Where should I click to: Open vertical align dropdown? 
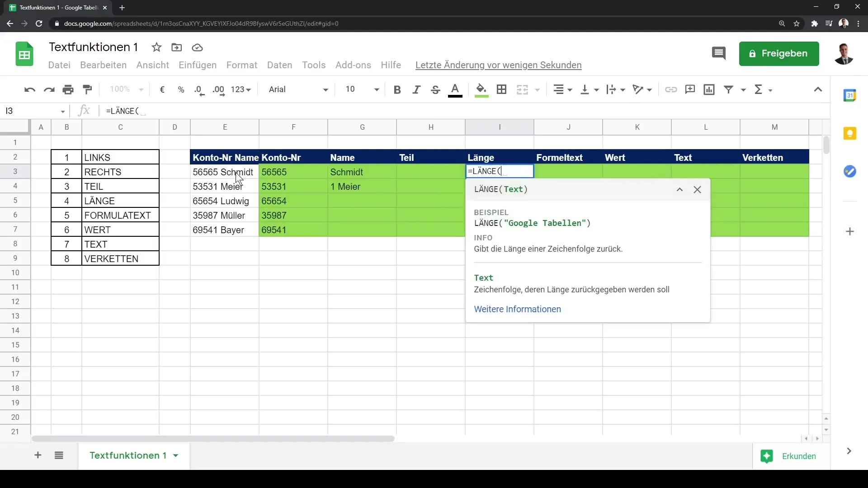pos(590,89)
